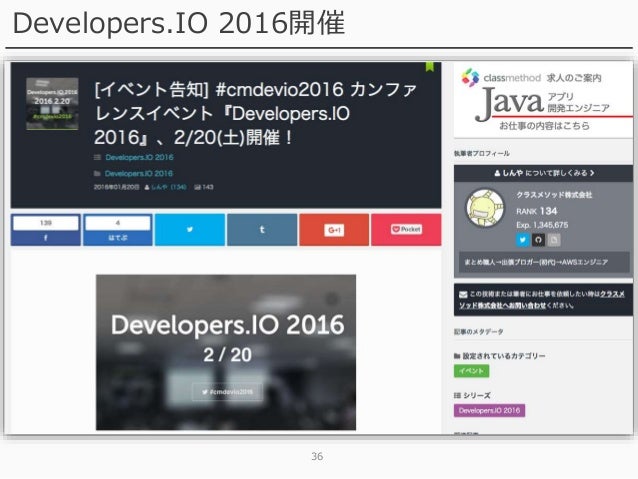Click the クラスメソッド株式会社 company name
The image size is (638, 479).
click(x=554, y=195)
